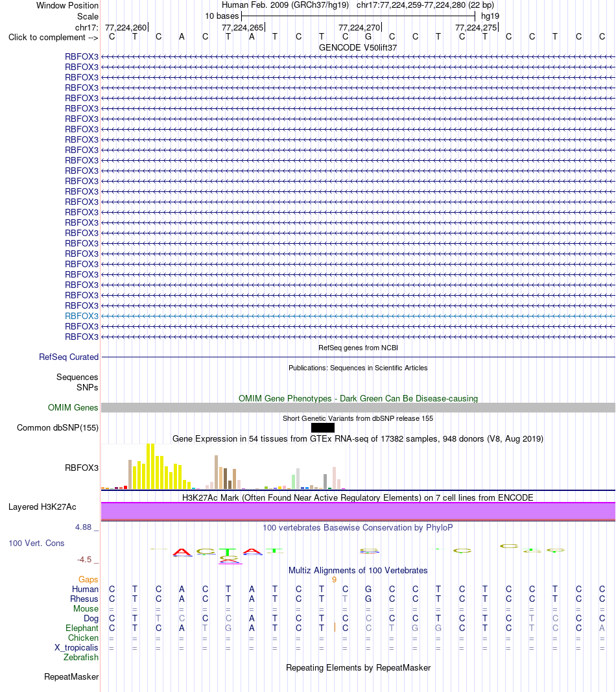The height and width of the screenshot is (692, 616).
Task: Click the '100 Vert. Cons' track label
Action: click(36, 543)
